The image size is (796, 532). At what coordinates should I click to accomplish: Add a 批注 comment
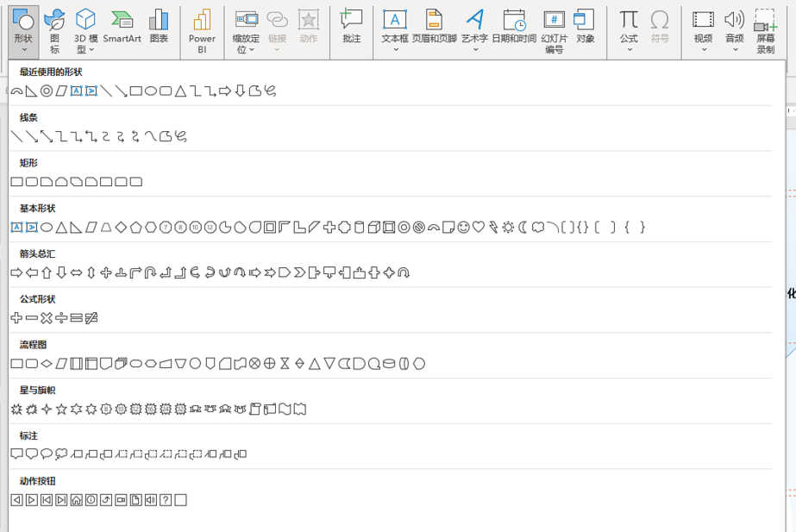coord(351,27)
